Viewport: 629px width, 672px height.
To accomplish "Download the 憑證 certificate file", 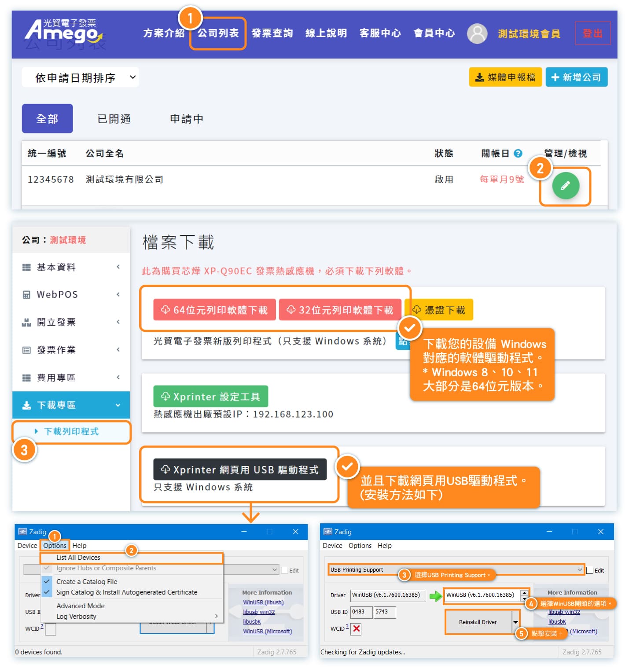I will point(439,310).
